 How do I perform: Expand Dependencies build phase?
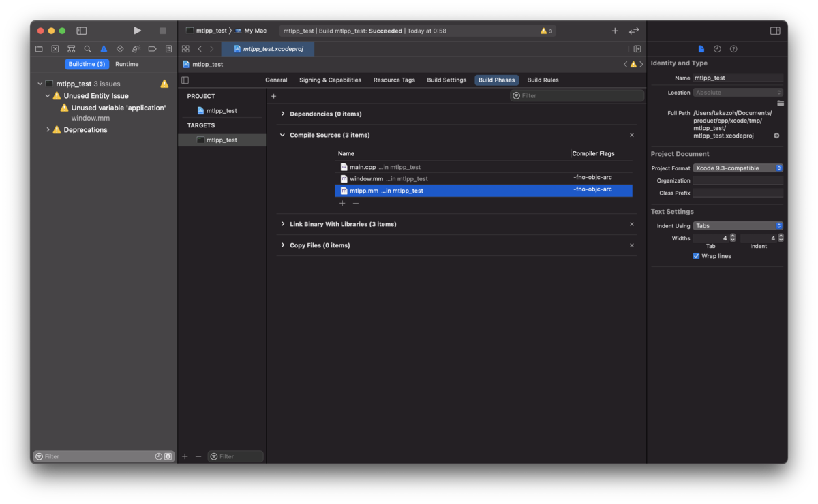283,114
